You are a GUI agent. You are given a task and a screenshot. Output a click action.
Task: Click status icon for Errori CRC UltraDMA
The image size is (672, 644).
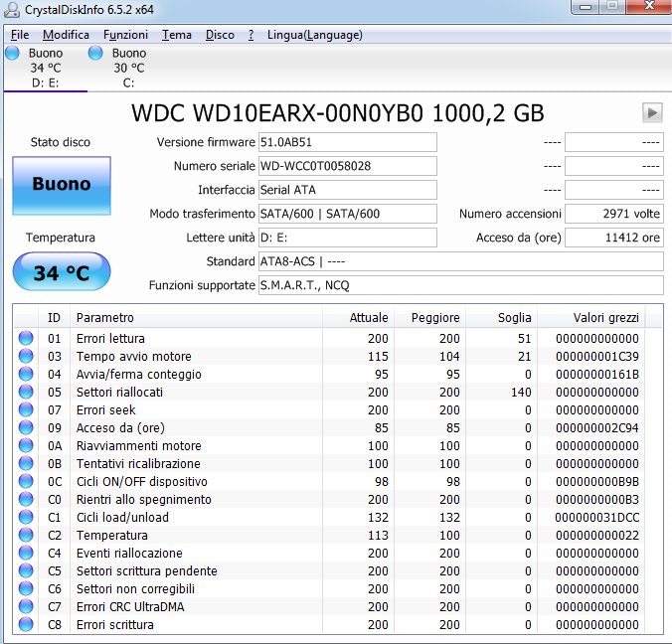tap(25, 607)
